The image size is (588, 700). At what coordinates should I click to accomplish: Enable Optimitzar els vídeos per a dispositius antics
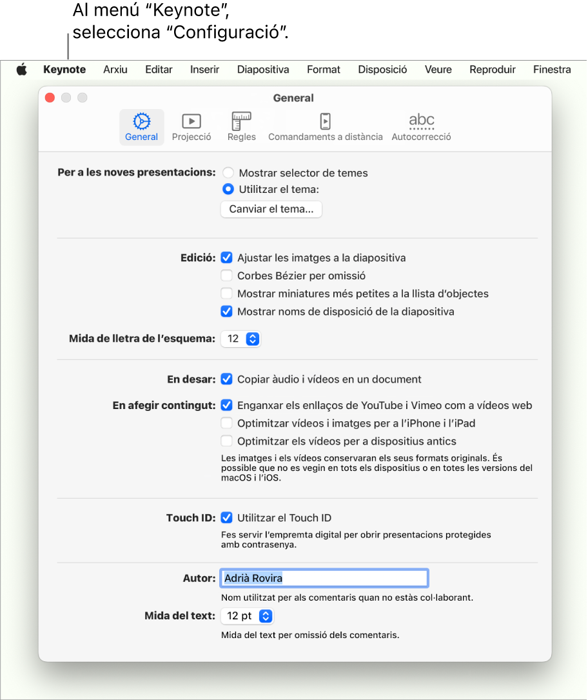coord(227,441)
